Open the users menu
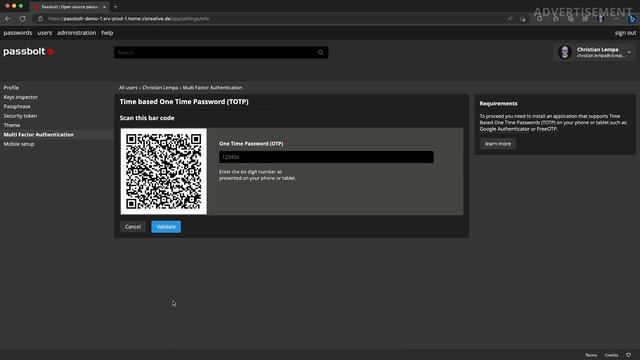The width and height of the screenshot is (640, 360). 44,33
